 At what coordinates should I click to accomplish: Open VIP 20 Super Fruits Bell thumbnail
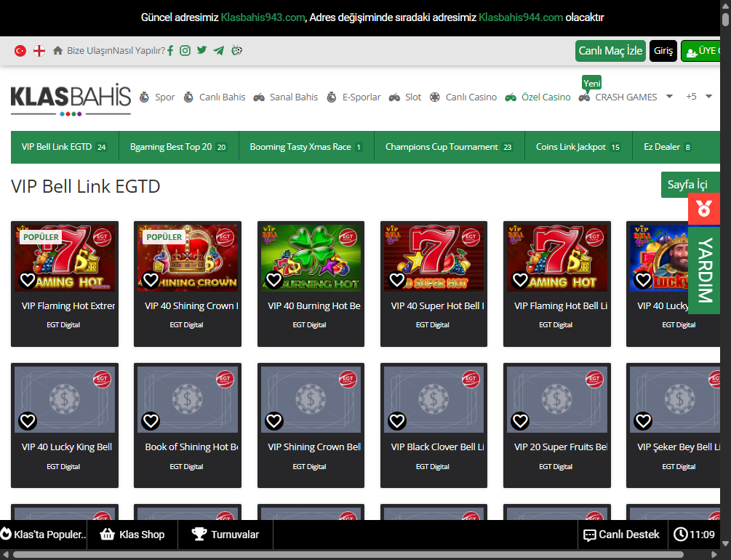556,399
